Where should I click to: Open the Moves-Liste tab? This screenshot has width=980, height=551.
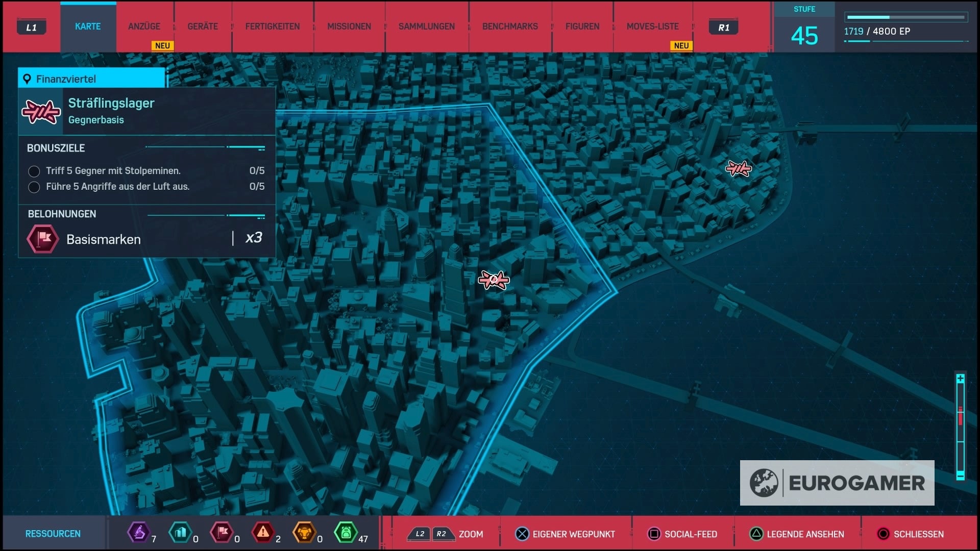click(653, 27)
